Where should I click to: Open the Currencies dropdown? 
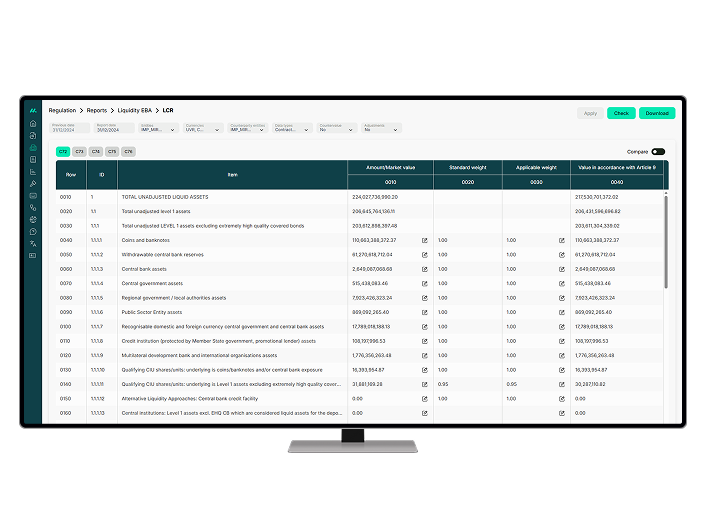[205, 129]
